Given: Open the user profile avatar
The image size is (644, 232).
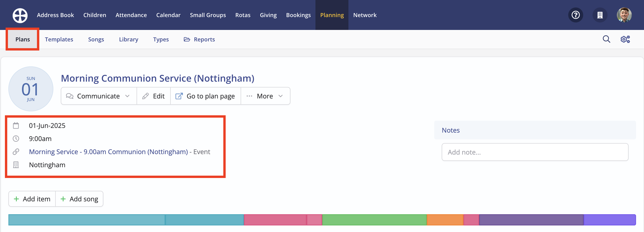Looking at the screenshot, I should [x=624, y=15].
